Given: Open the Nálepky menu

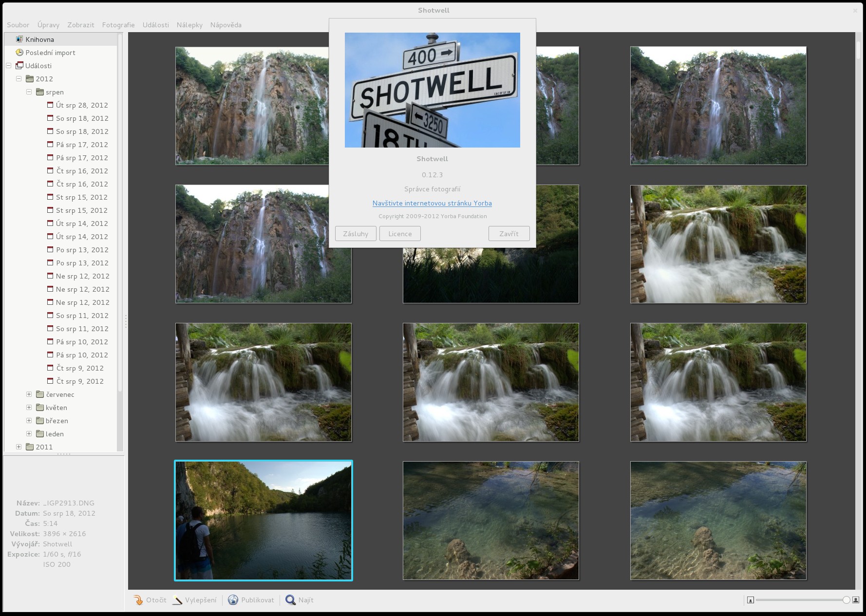Looking at the screenshot, I should click(189, 25).
